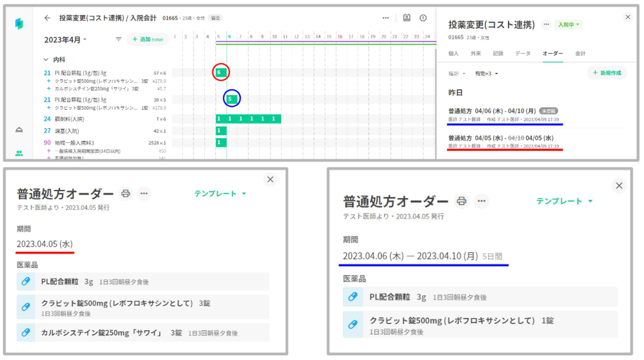Viewport: 644px width, 360px height.
Task: Click the patients group icon in sidebar
Action: coord(19,153)
